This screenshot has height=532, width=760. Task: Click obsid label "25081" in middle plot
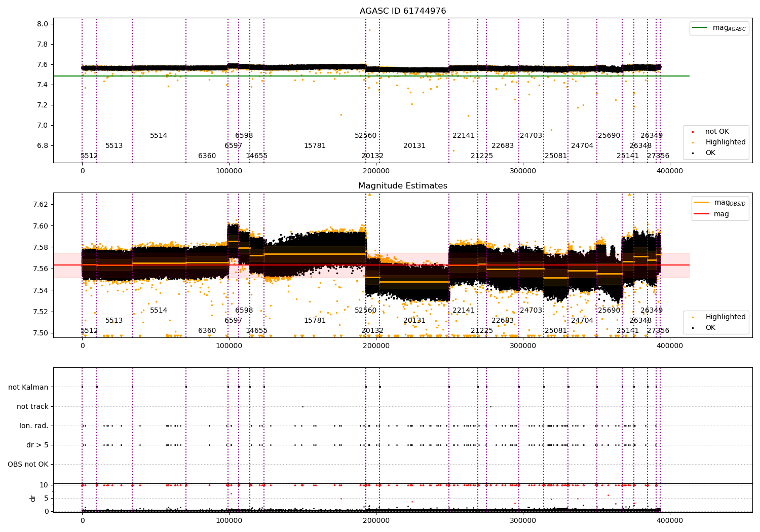point(556,331)
